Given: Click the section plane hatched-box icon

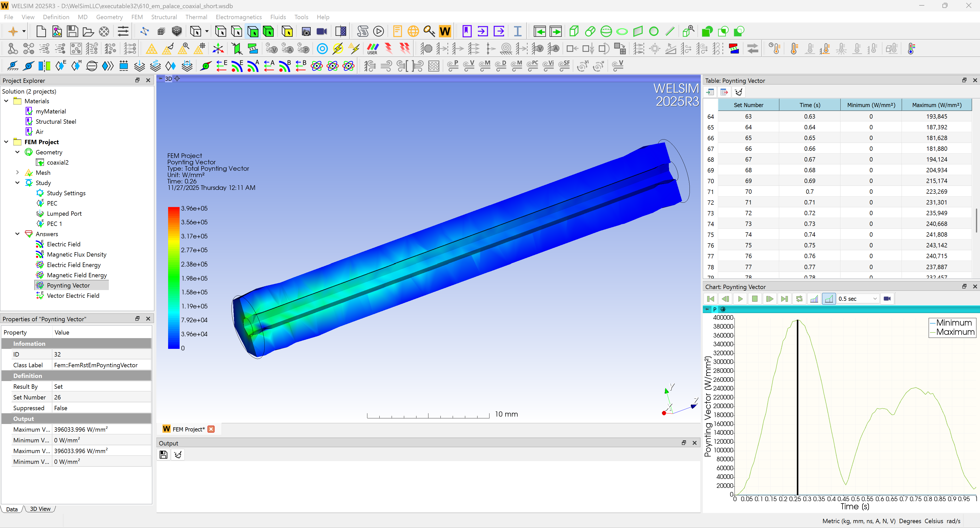Looking at the screenshot, I should point(341,31).
